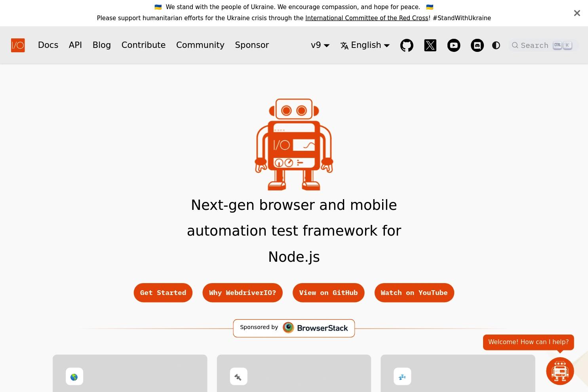Screen dimensions: 588x392
Task: Click the #StandWithUkraine hashtag text
Action: point(462,18)
